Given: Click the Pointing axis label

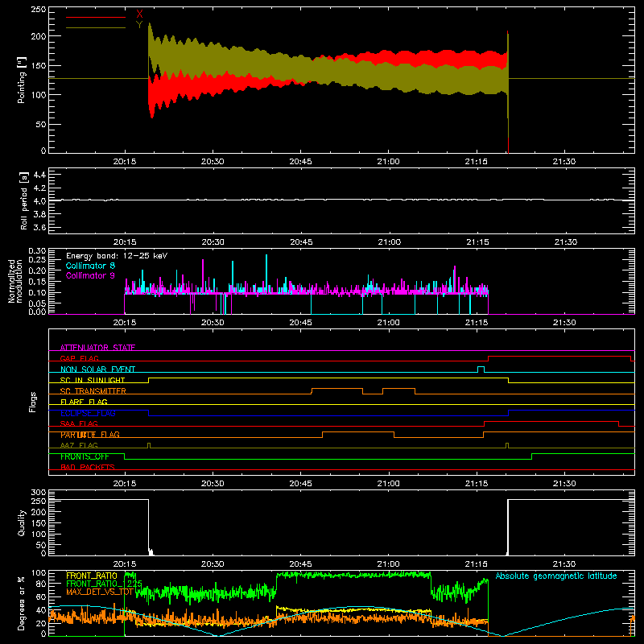Looking at the screenshot, I should tap(22, 80).
